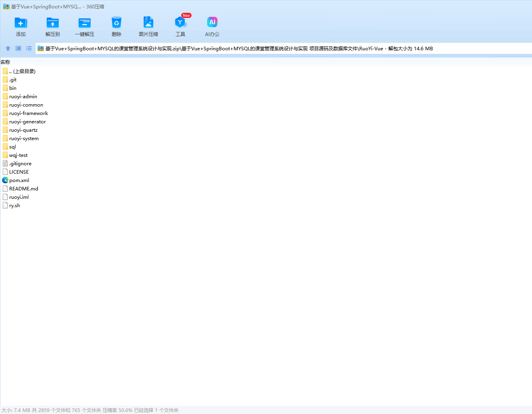Select the bin folder

point(10,88)
